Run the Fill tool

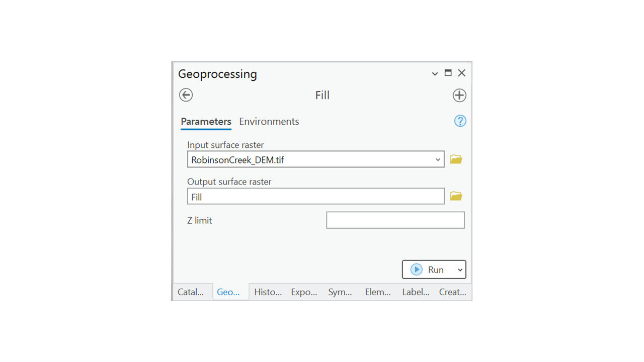coord(428,269)
